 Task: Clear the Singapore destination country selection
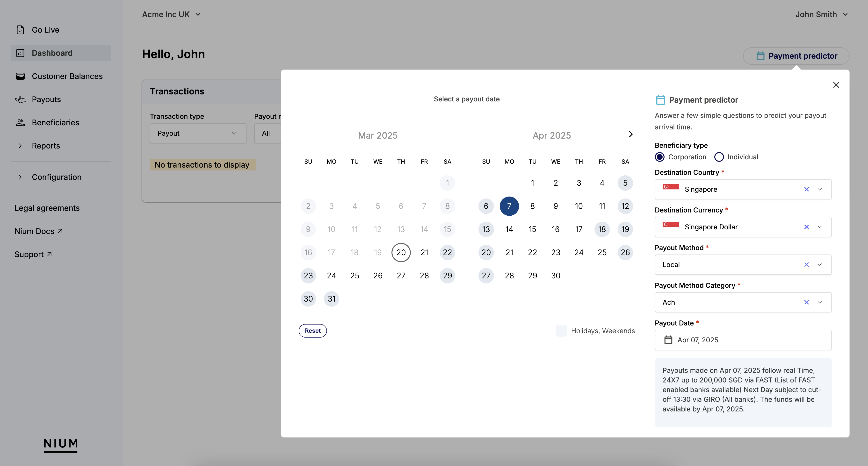[806, 189]
